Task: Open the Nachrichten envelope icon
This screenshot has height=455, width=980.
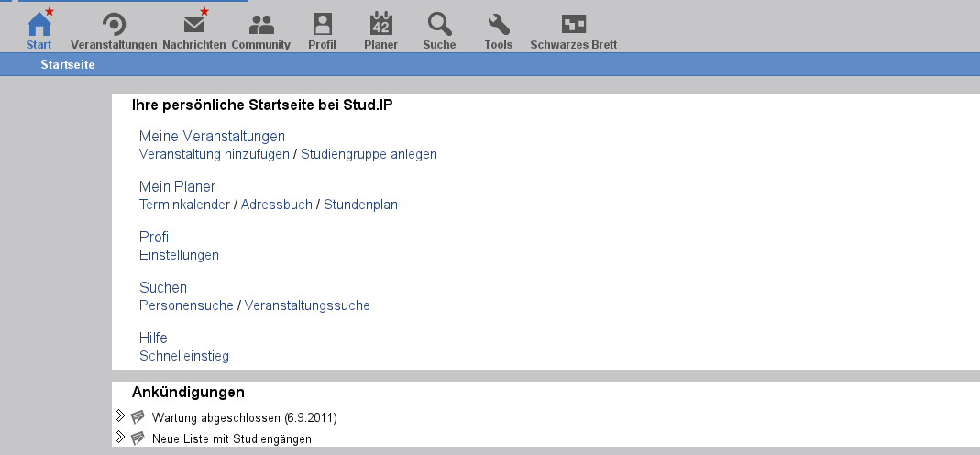Action: [194, 24]
